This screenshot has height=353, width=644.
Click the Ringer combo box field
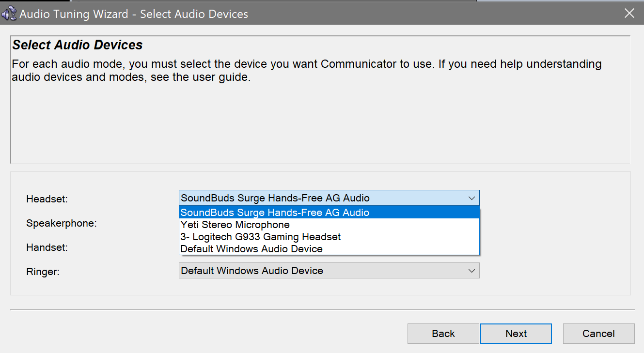click(x=315, y=270)
